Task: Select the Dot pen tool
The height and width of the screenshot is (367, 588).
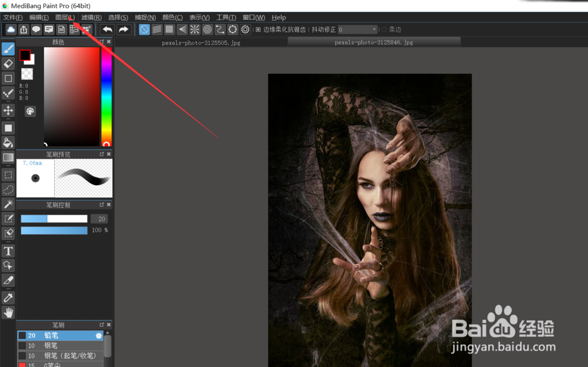Action: [8, 94]
